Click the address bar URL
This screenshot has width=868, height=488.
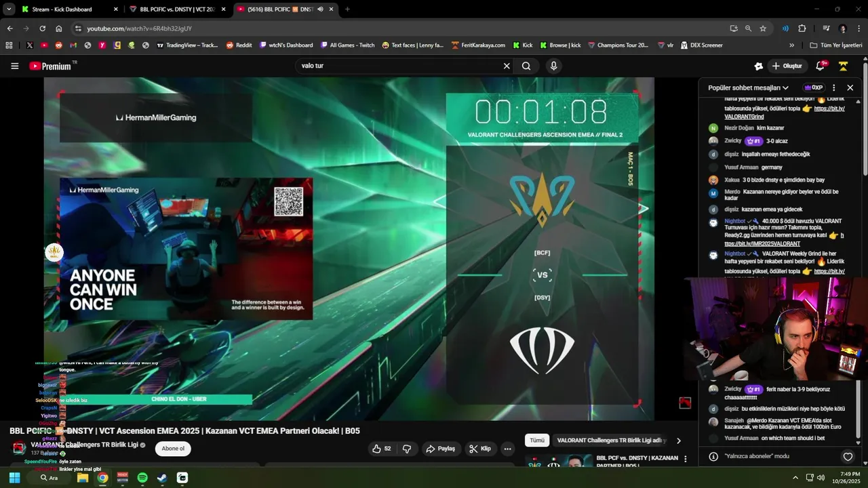pyautogui.click(x=139, y=28)
